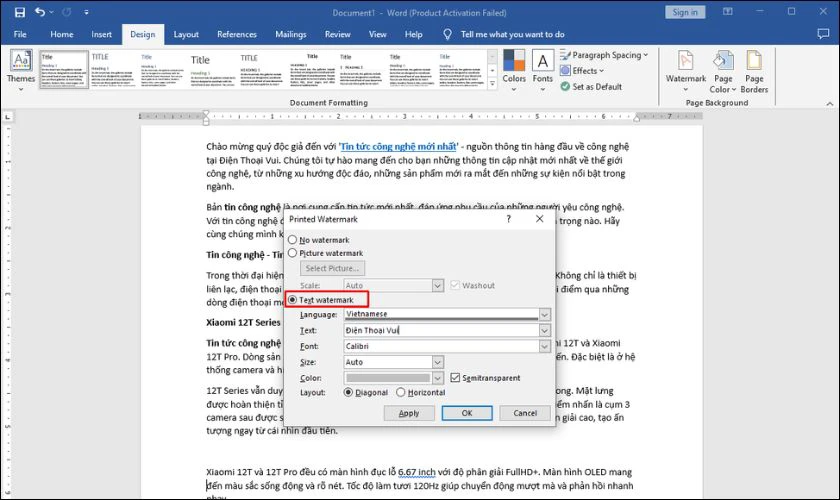Open Size dropdown showing Auto
The image size is (840, 500).
pos(438,362)
